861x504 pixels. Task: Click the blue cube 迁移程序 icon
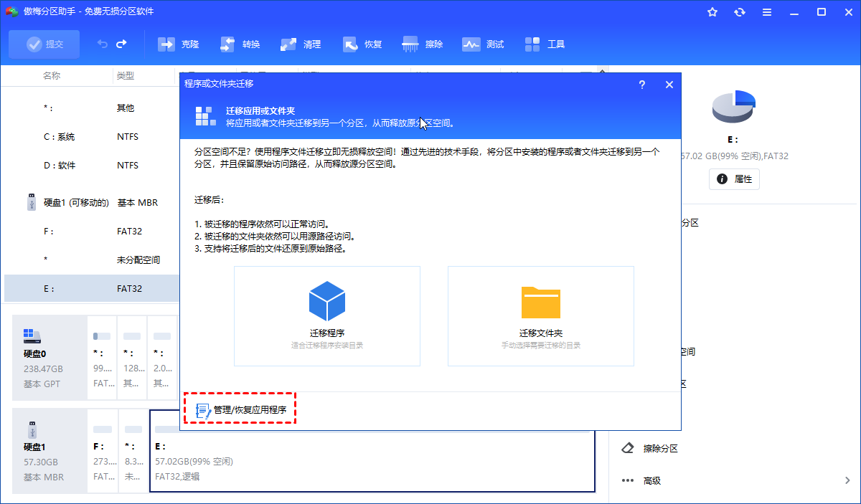[327, 301]
